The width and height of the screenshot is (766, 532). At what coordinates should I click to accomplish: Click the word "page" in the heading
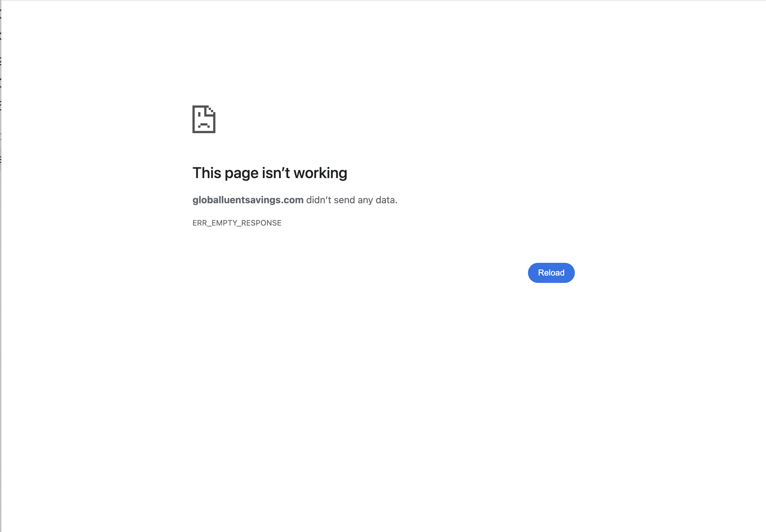pyautogui.click(x=242, y=174)
